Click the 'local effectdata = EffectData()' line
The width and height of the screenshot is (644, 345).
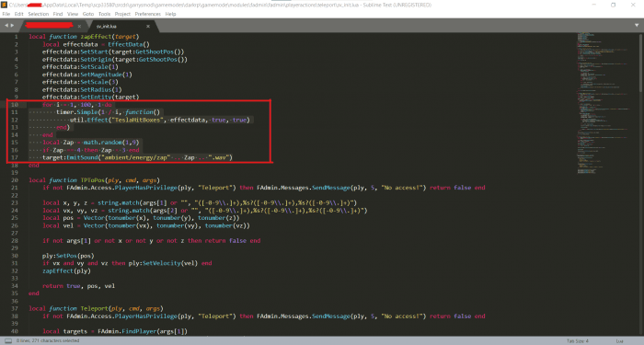[96, 44]
